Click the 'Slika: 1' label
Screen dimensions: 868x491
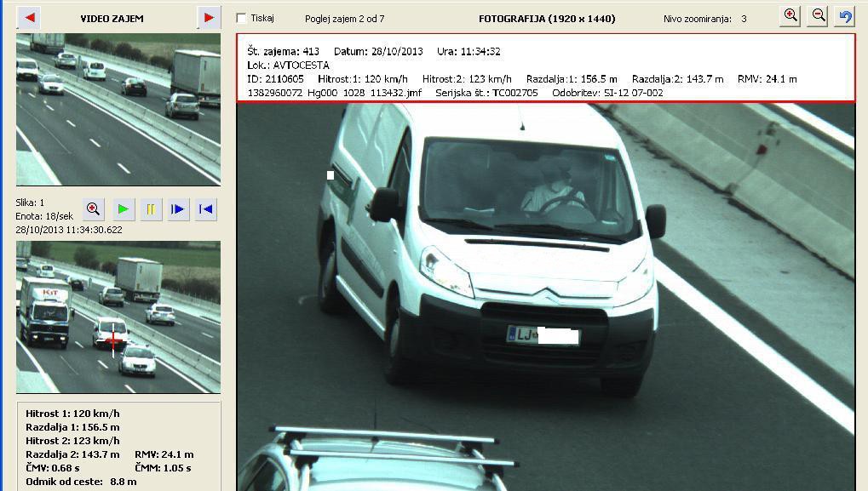[30, 203]
